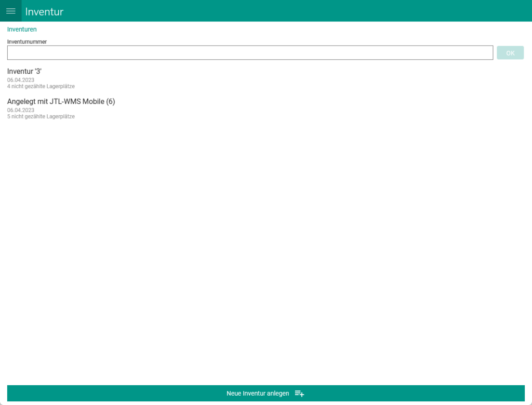The width and height of the screenshot is (532, 405).
Task: Click the list-plus icon in bottom bar
Action: click(299, 394)
